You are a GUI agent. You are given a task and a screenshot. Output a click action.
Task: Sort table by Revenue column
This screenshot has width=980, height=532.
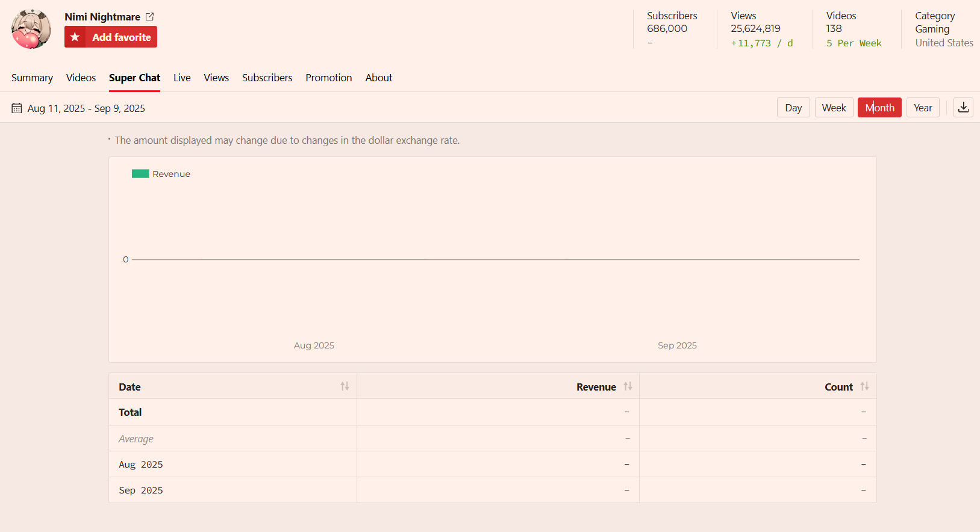click(628, 386)
